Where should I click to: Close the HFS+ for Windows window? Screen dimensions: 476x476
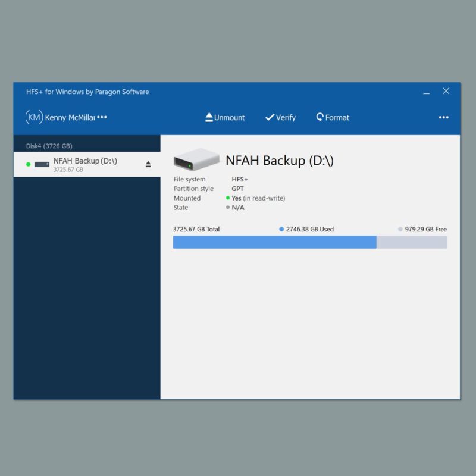pyautogui.click(x=446, y=91)
